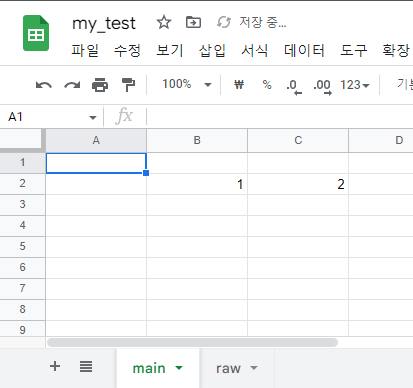Select row 3 header

(22, 205)
